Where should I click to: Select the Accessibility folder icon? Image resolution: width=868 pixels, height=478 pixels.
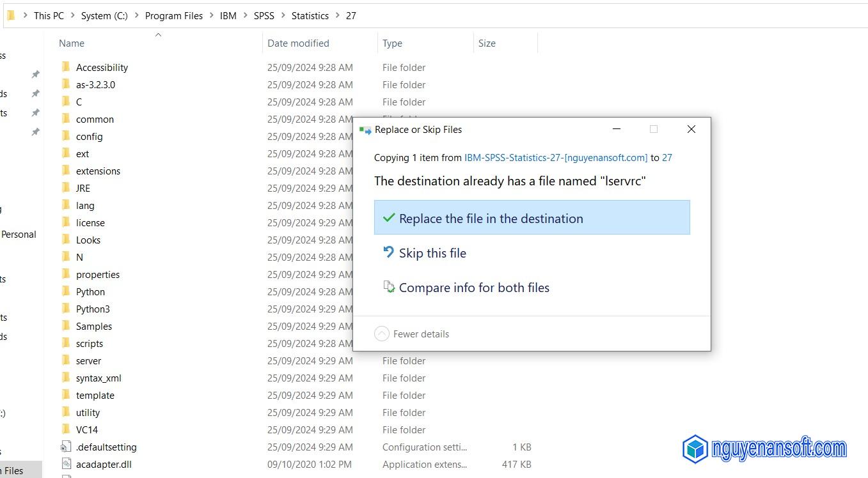pos(66,67)
